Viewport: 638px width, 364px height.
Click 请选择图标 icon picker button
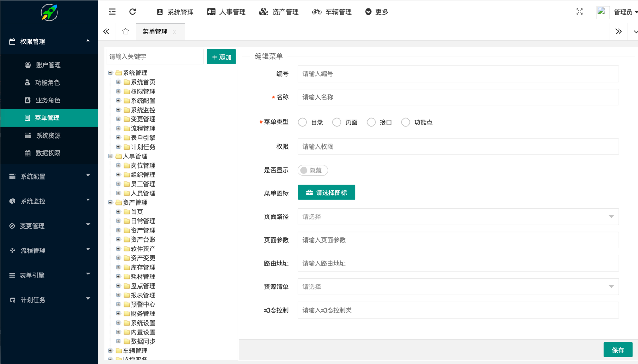pyautogui.click(x=327, y=193)
